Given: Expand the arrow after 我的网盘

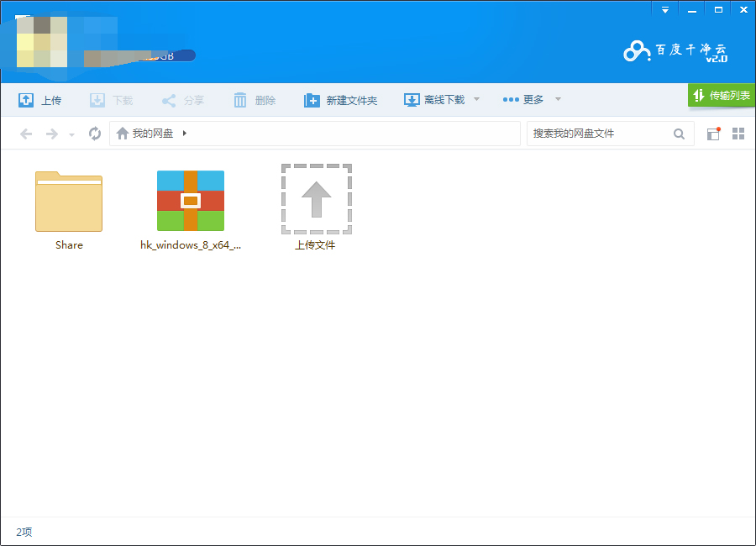Looking at the screenshot, I should (x=184, y=133).
